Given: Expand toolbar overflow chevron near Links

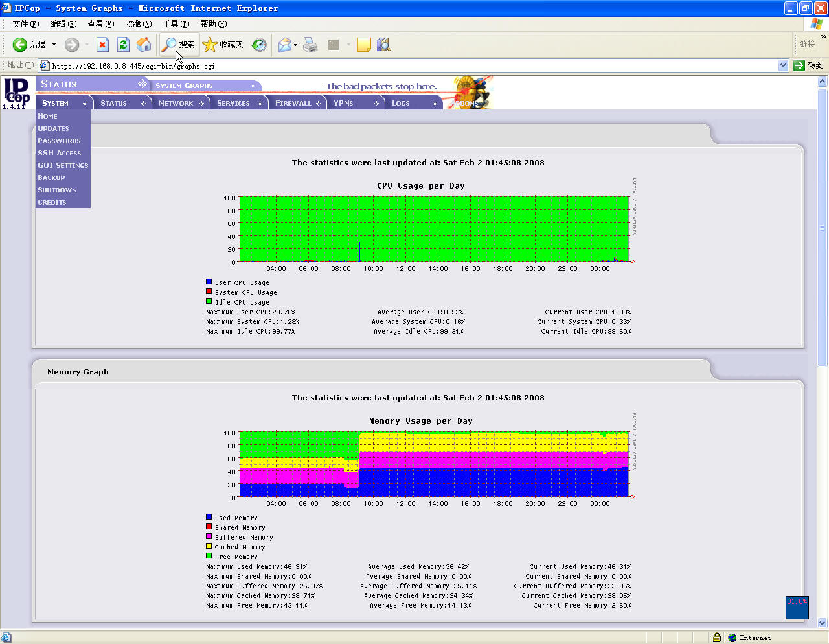Looking at the screenshot, I should pos(823,38).
